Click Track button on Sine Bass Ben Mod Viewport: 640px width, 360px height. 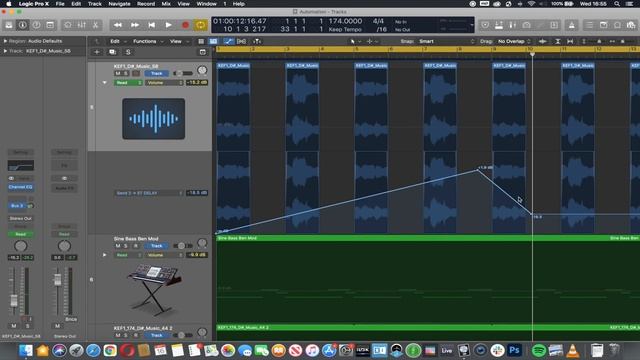click(x=157, y=246)
